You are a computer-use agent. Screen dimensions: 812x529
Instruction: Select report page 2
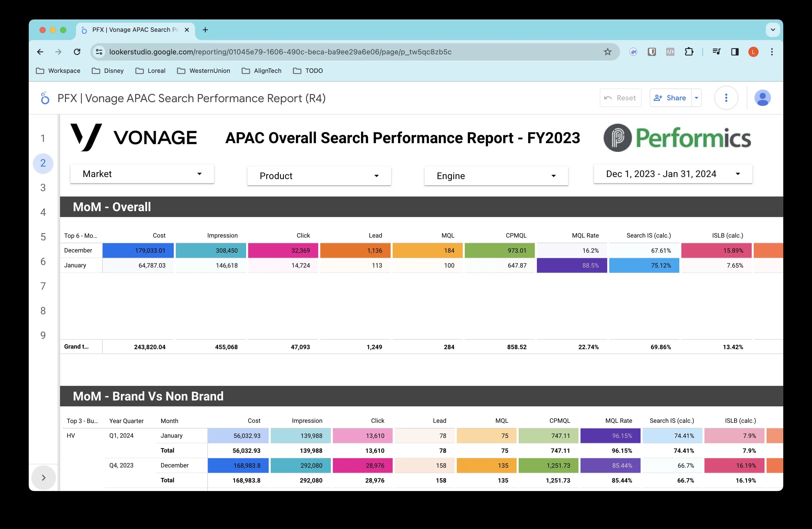coord(43,163)
